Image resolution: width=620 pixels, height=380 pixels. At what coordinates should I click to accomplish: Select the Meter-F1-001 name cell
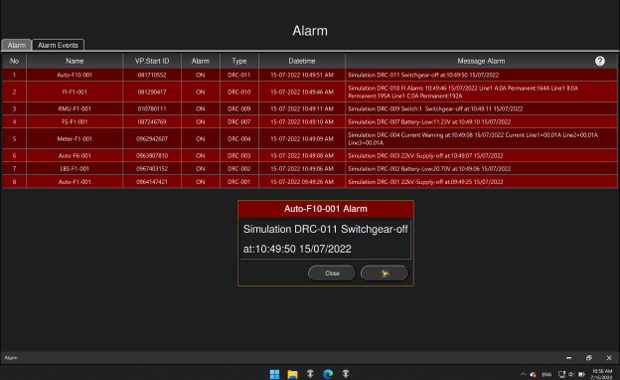pyautogui.click(x=74, y=139)
